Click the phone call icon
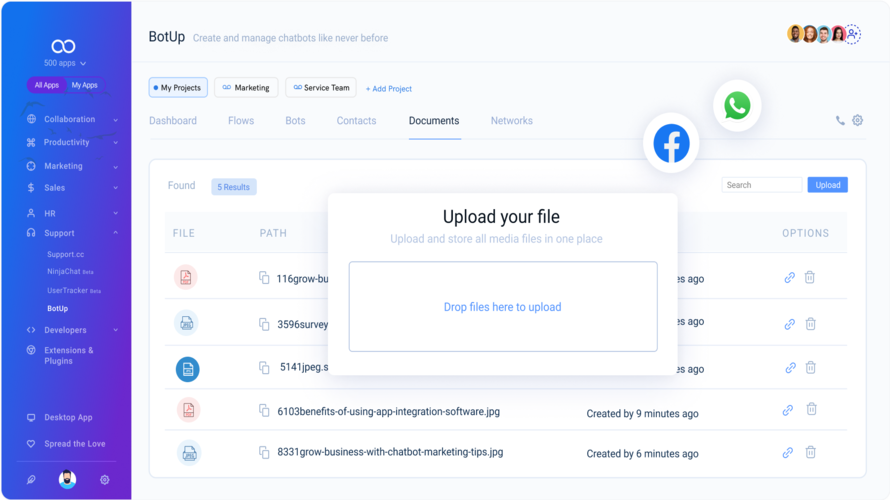 coord(840,120)
